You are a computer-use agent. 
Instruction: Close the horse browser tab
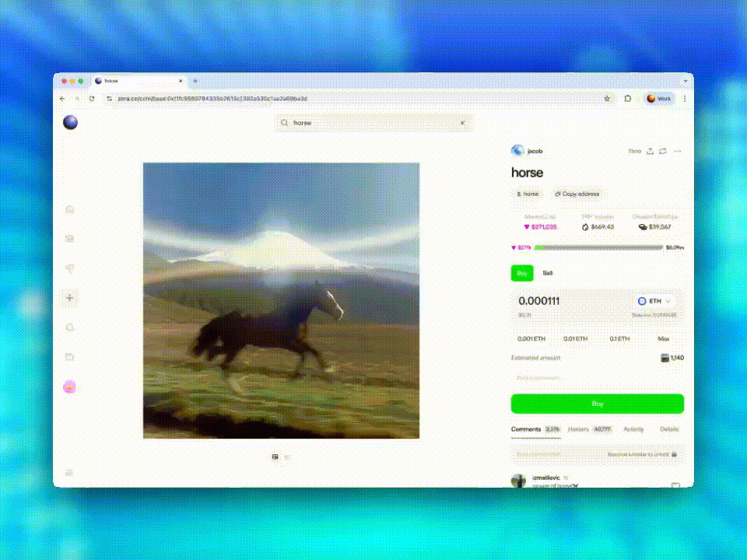[x=181, y=81]
